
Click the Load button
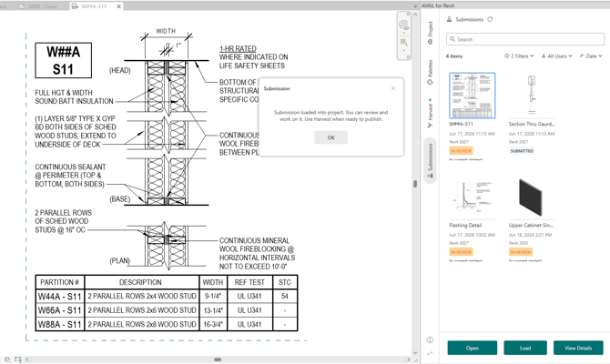click(x=525, y=348)
